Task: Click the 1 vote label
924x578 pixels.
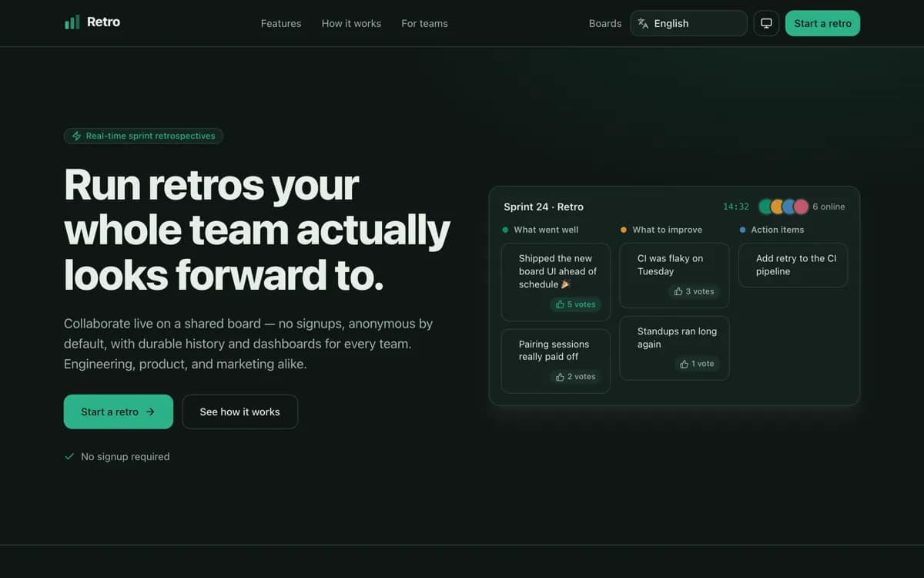Action: click(703, 364)
